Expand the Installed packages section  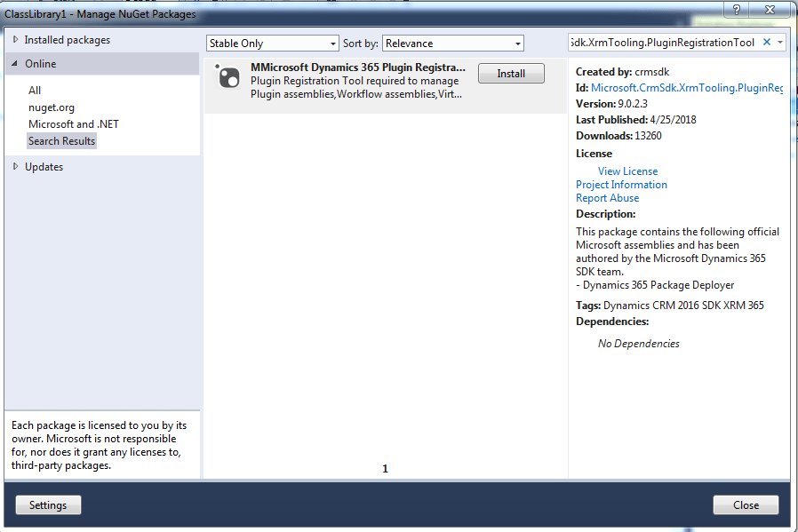point(15,39)
